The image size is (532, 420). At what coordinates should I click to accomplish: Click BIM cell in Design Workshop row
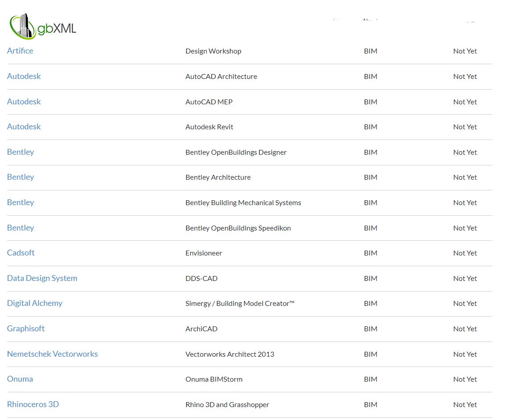pos(370,51)
